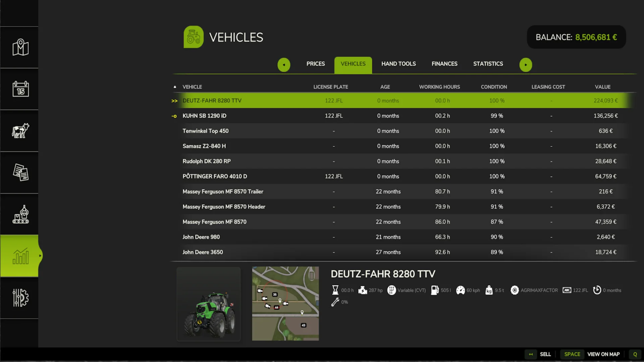Screen dimensions: 644x362
Task: Open the production overview
Action: tap(20, 214)
